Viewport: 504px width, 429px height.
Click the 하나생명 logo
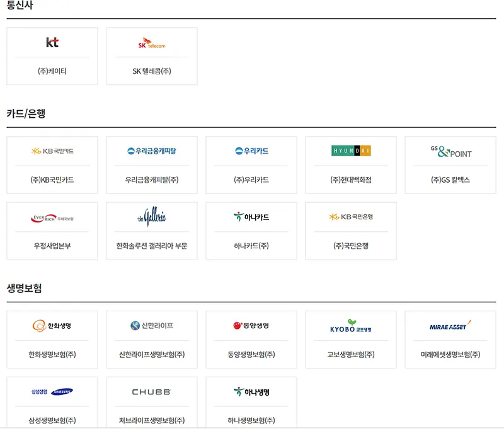(x=251, y=392)
